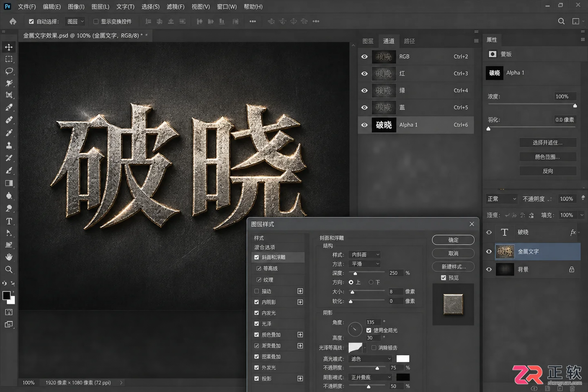Uncheck the 内阴影 style checkbox
The image size is (588, 392).
coord(256,302)
